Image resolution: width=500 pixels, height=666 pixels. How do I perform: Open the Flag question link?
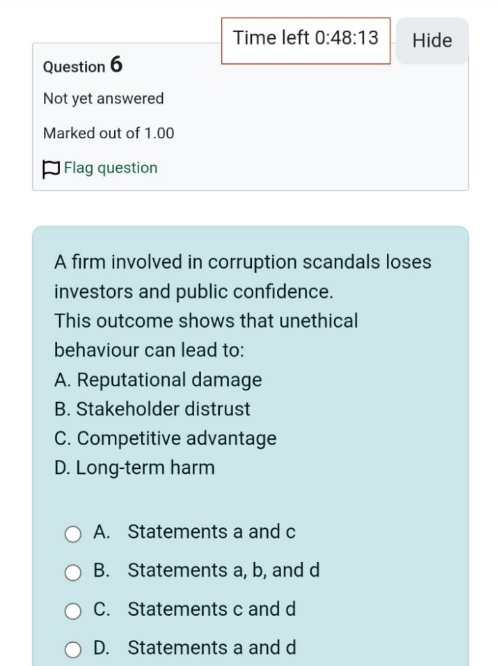[110, 168]
